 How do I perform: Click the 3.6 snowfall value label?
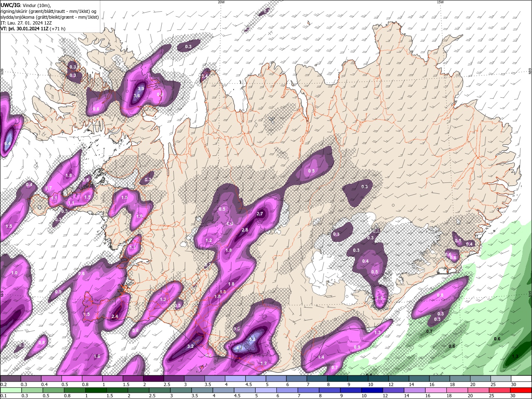pos(137,96)
